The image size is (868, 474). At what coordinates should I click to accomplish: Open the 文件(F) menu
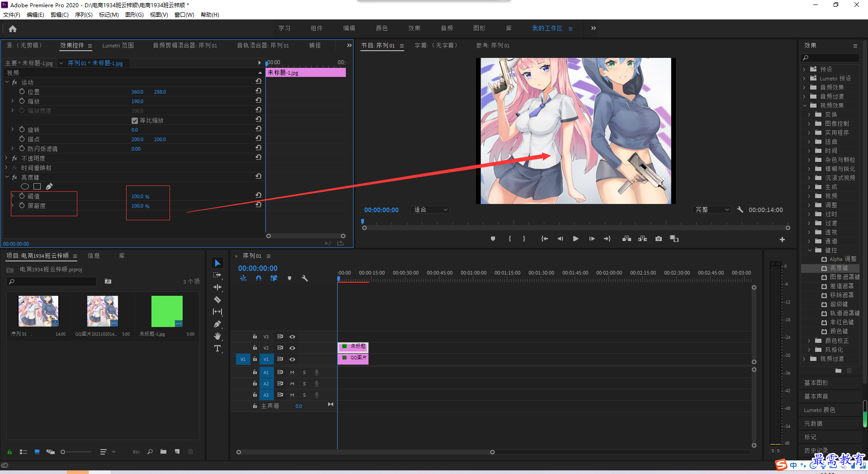point(12,15)
